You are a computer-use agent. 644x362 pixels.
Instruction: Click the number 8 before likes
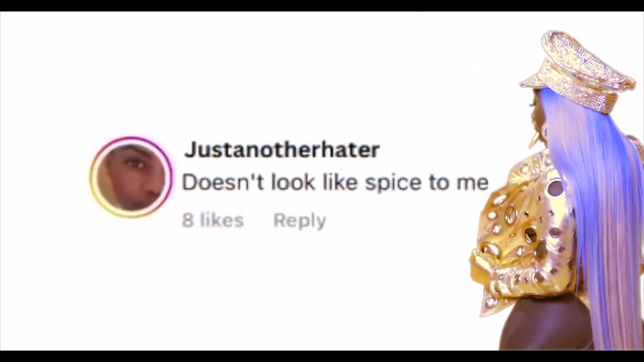(x=188, y=220)
